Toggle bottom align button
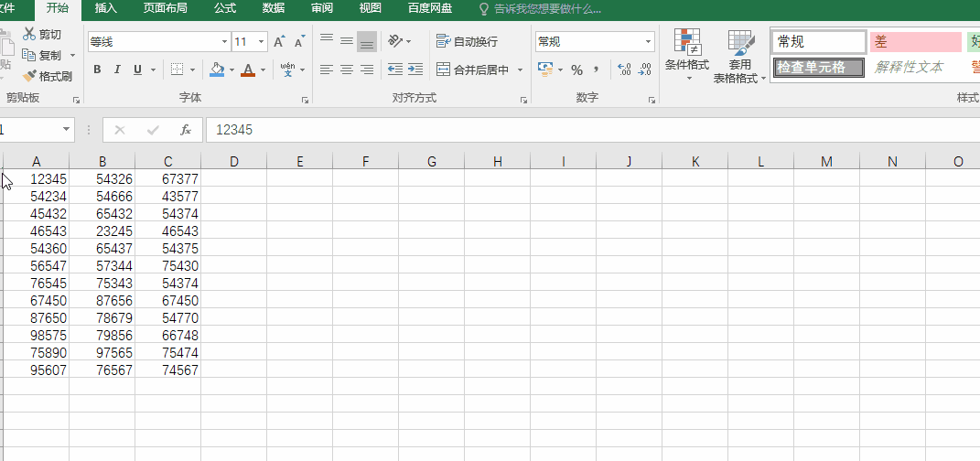This screenshot has height=461, width=980. pyautogui.click(x=367, y=41)
